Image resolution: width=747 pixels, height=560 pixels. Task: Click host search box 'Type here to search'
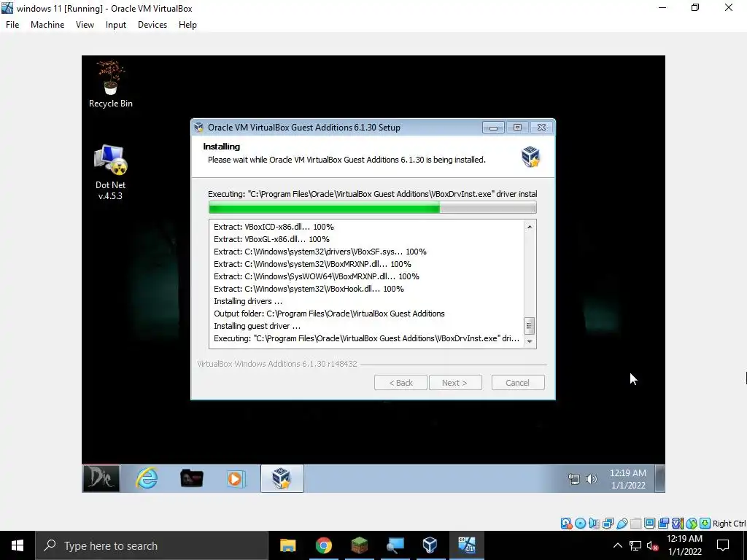[152, 545]
